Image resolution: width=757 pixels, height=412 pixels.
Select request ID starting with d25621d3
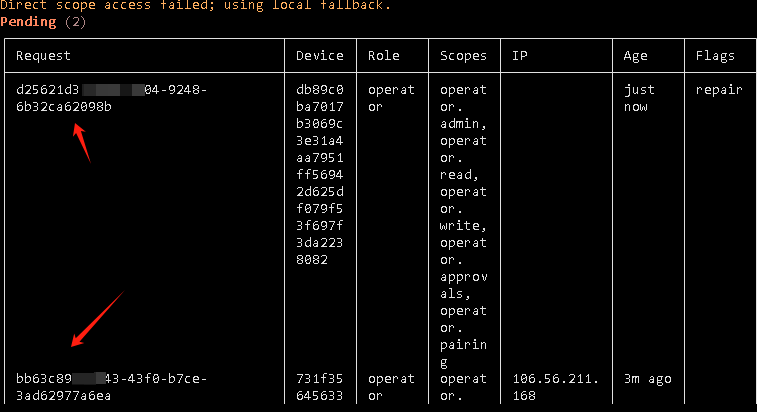click(111, 98)
